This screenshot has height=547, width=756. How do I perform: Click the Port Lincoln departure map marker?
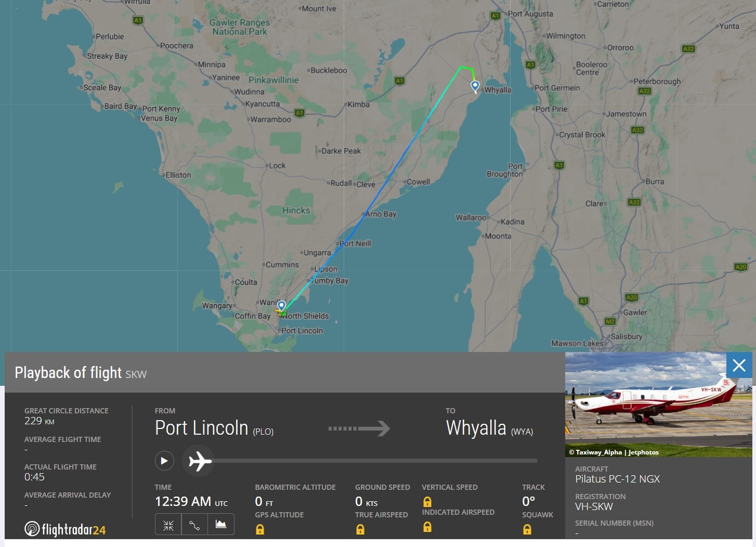281,305
